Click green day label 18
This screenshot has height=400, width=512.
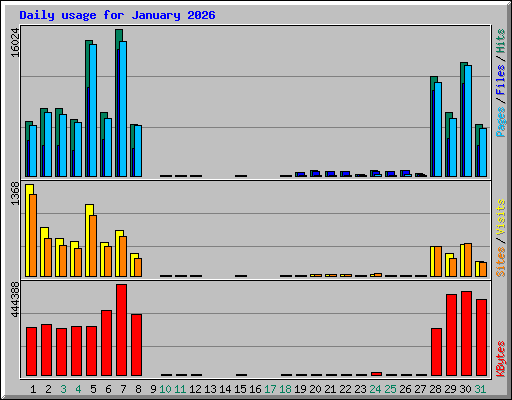(x=285, y=389)
